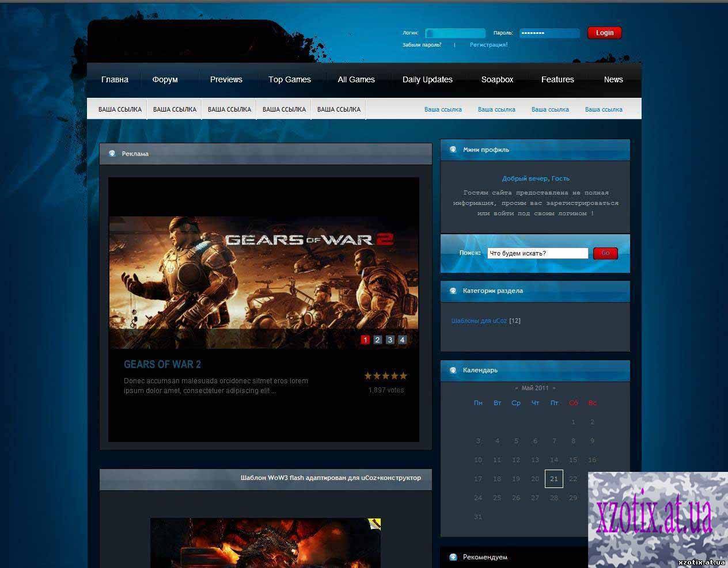This screenshot has width=728, height=568.
Task: Open the Шаблоны для uCoz category link
Action: [479, 321]
